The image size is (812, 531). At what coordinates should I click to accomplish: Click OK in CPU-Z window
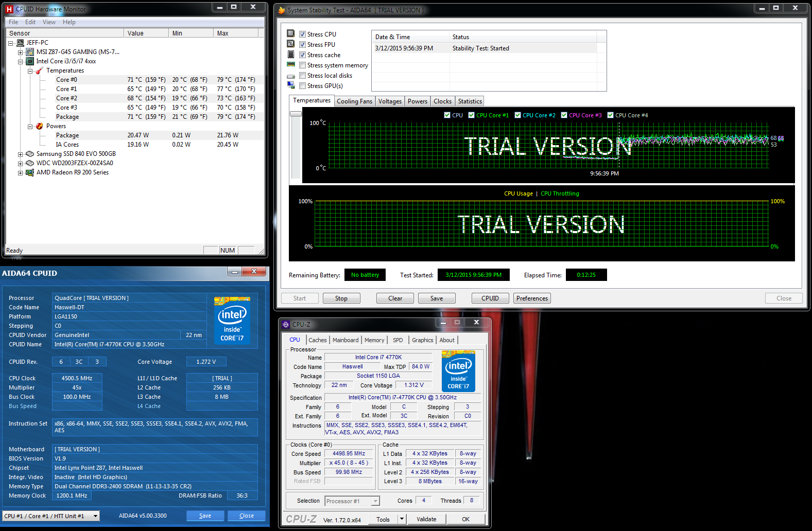(465, 519)
